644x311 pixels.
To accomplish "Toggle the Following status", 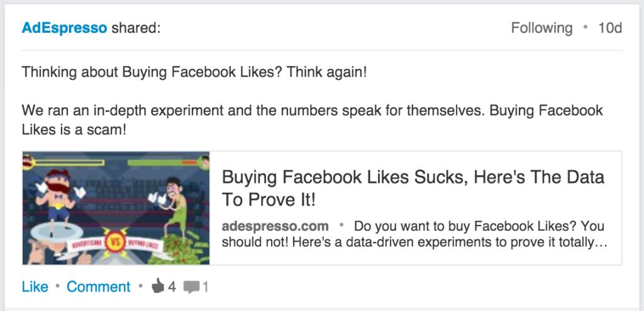I will click(541, 28).
